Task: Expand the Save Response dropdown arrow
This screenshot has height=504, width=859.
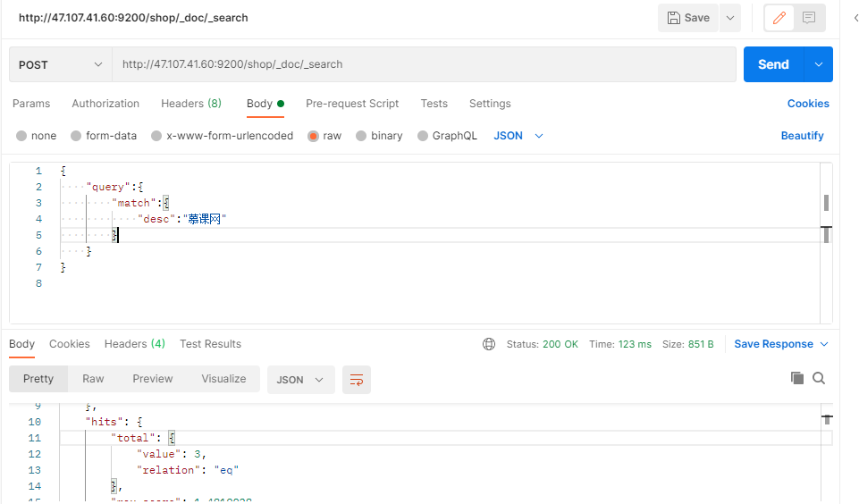Action: click(x=824, y=344)
